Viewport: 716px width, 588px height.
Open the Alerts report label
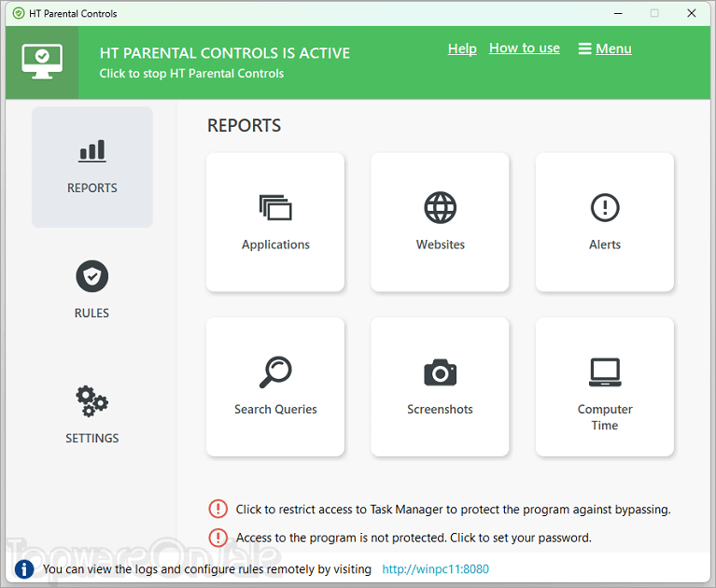point(605,245)
